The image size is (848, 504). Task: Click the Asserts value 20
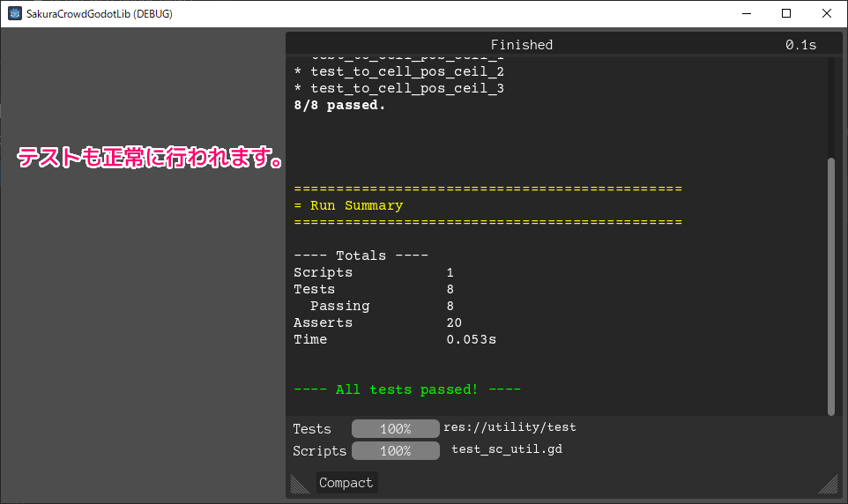(x=454, y=322)
